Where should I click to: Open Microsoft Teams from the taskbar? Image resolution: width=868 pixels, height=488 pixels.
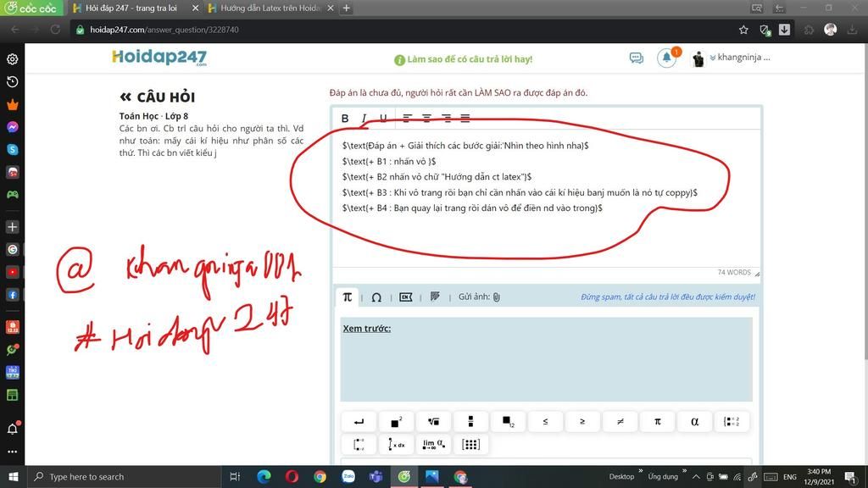376,476
